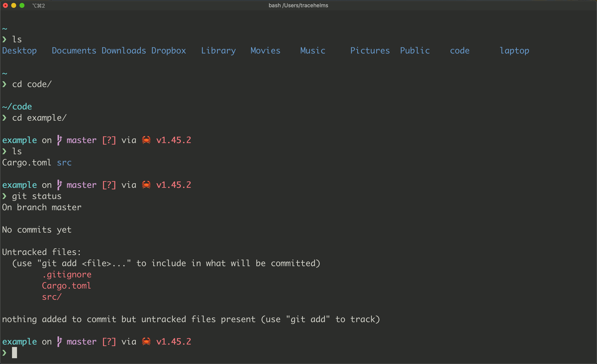The image size is (597, 364).
Task: Click the crab icon above 'git status'
Action: pyautogui.click(x=146, y=185)
